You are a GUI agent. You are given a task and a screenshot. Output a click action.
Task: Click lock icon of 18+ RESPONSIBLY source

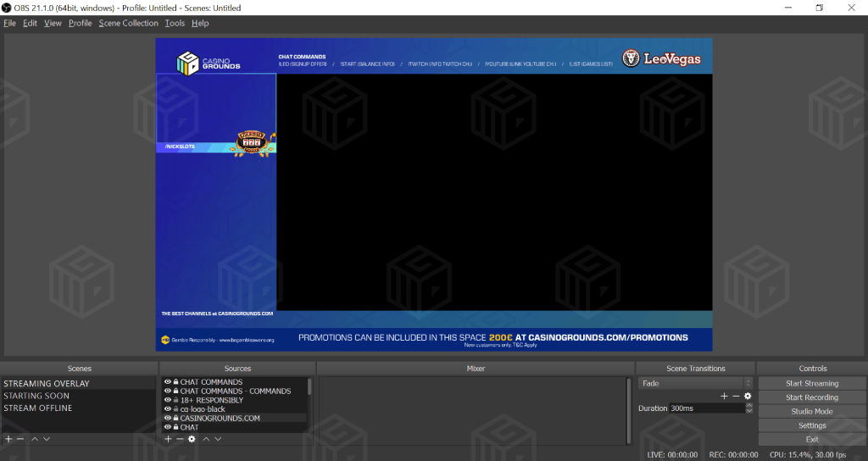point(175,400)
